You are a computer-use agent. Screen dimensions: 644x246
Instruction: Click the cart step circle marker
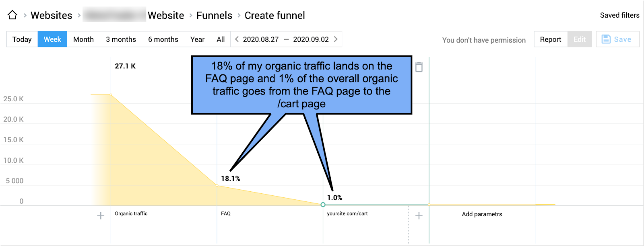coord(323,205)
